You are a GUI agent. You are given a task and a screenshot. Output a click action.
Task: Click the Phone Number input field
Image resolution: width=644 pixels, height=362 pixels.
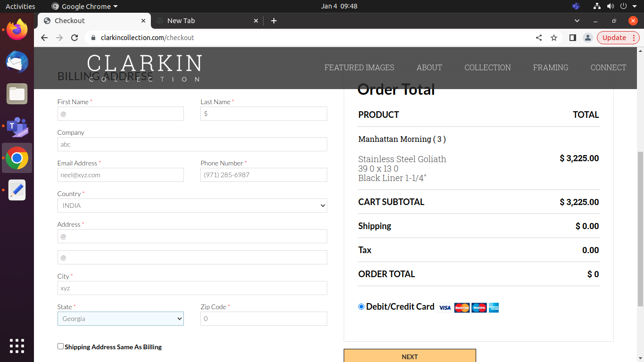(264, 175)
